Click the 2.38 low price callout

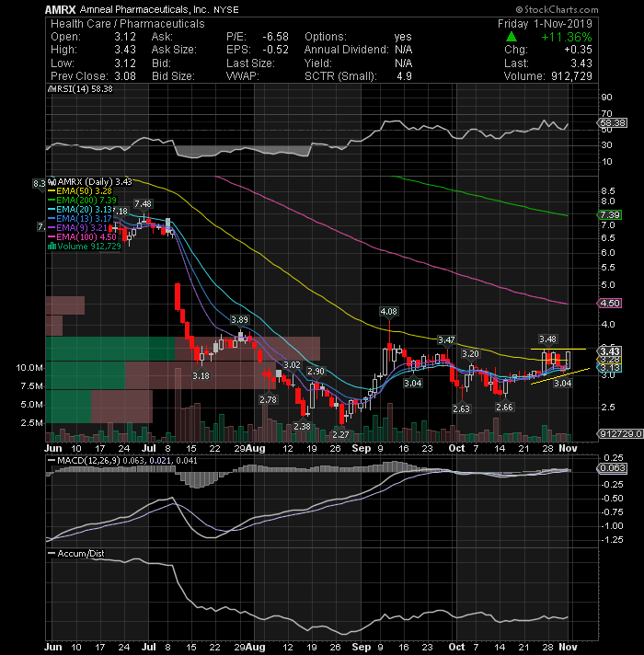302,426
